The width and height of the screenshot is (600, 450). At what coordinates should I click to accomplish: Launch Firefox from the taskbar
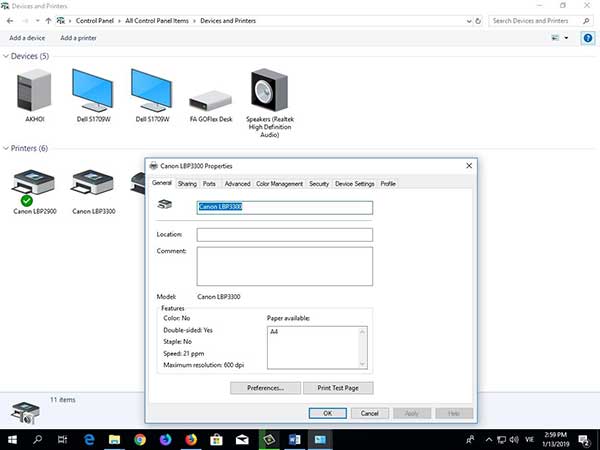(x=191, y=439)
